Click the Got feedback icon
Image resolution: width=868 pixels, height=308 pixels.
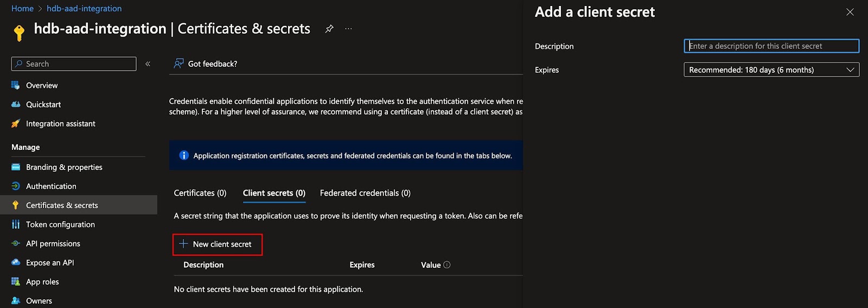coord(178,64)
